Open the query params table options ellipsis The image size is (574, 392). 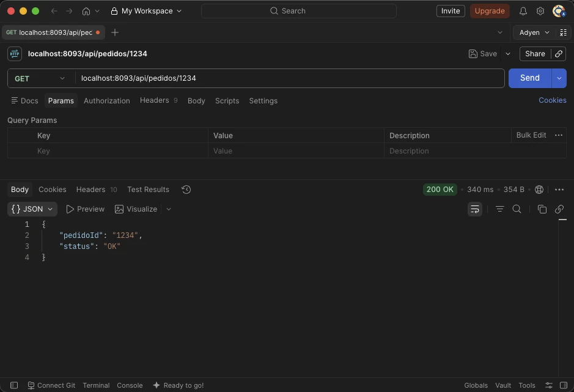click(x=558, y=135)
